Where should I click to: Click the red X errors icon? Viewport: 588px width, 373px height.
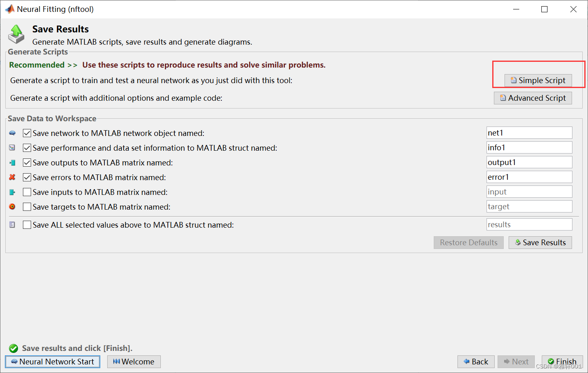coord(12,177)
